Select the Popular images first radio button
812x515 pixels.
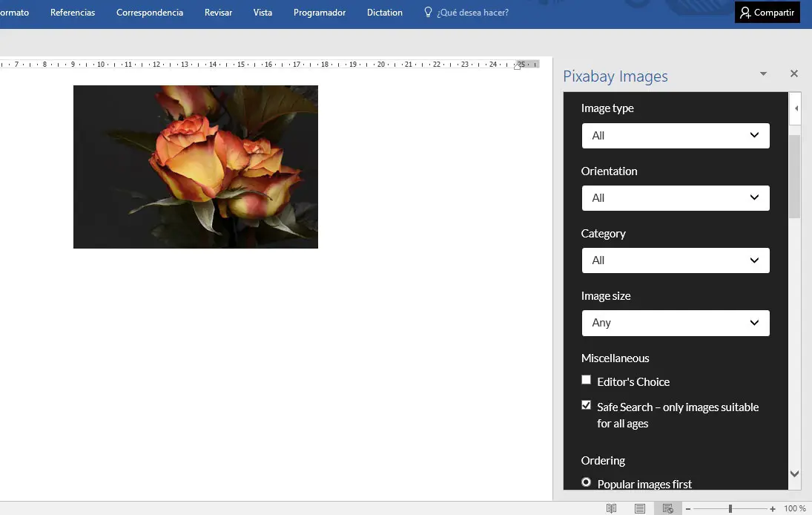(587, 482)
